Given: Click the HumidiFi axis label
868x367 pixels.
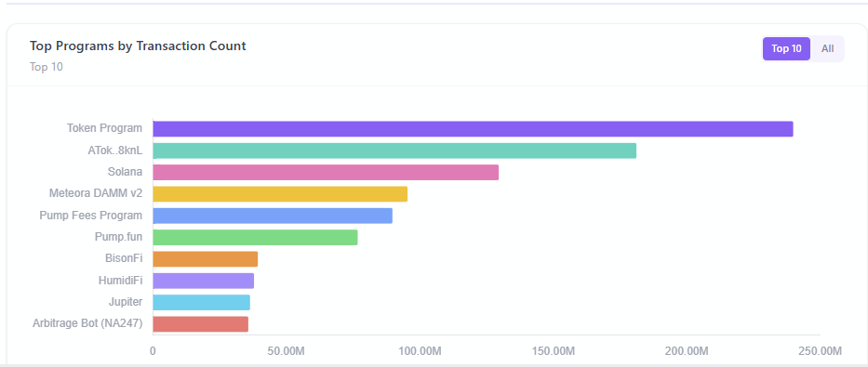Looking at the screenshot, I should [120, 281].
